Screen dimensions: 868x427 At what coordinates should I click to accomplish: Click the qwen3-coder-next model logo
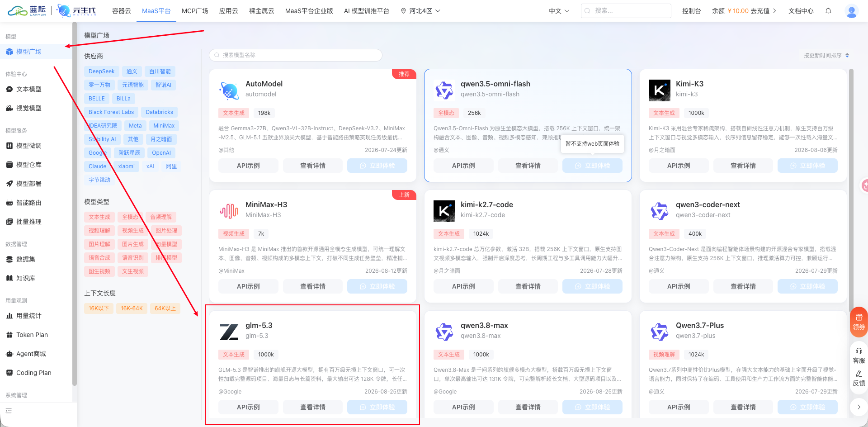click(x=660, y=211)
